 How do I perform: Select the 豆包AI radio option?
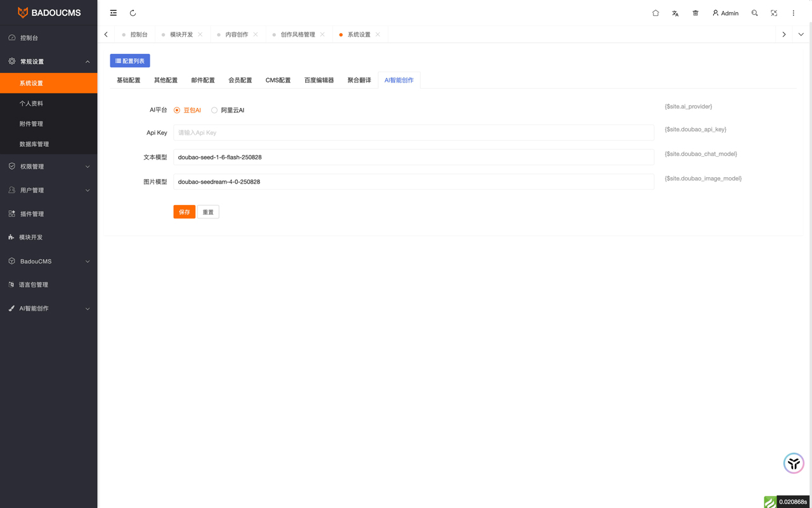[177, 110]
